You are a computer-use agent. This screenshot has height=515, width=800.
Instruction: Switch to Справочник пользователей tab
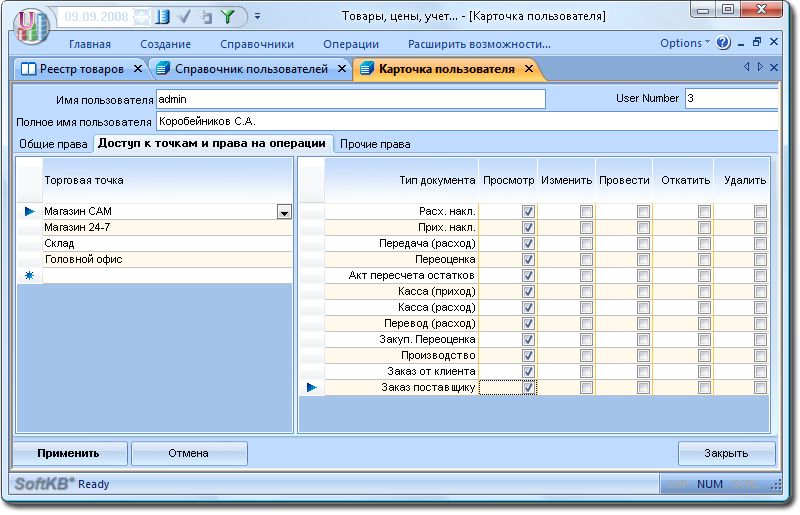coord(251,69)
